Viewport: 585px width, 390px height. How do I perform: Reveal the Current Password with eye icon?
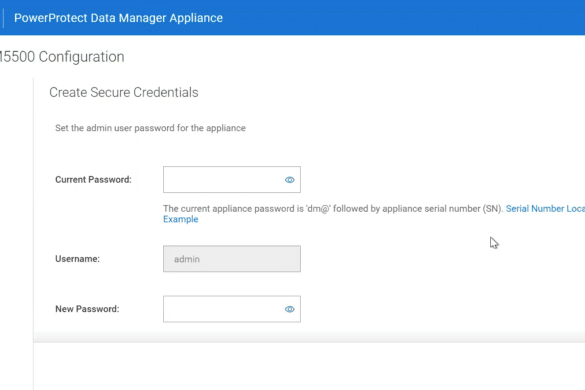290,180
